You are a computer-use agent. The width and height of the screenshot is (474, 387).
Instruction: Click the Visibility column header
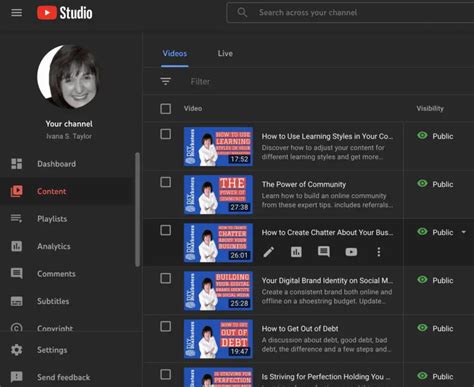pyautogui.click(x=430, y=108)
